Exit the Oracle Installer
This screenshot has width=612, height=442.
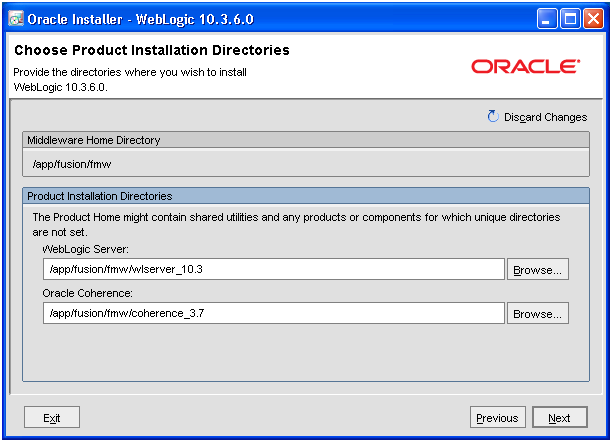[52, 417]
